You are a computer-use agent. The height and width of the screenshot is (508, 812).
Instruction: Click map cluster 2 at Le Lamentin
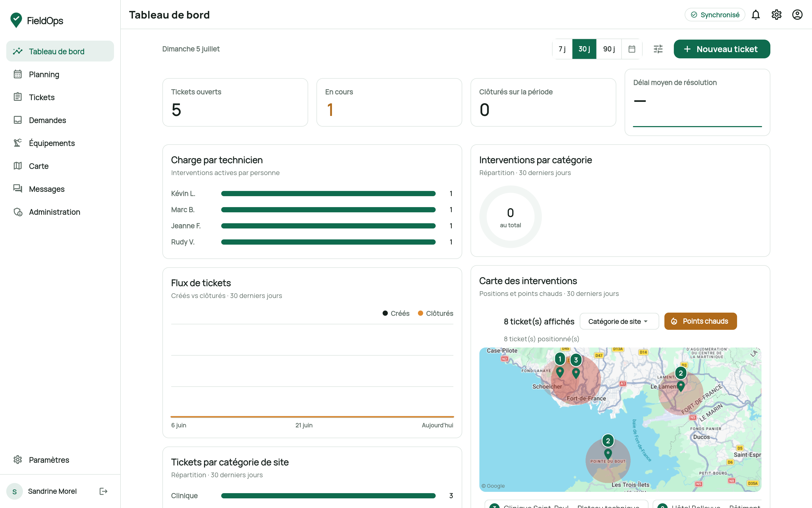(681, 373)
